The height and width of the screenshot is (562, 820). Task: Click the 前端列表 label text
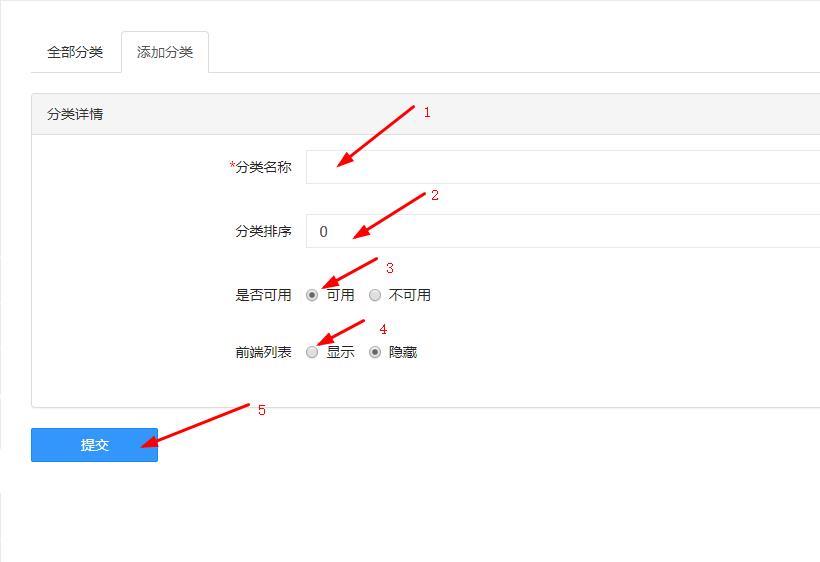(263, 352)
